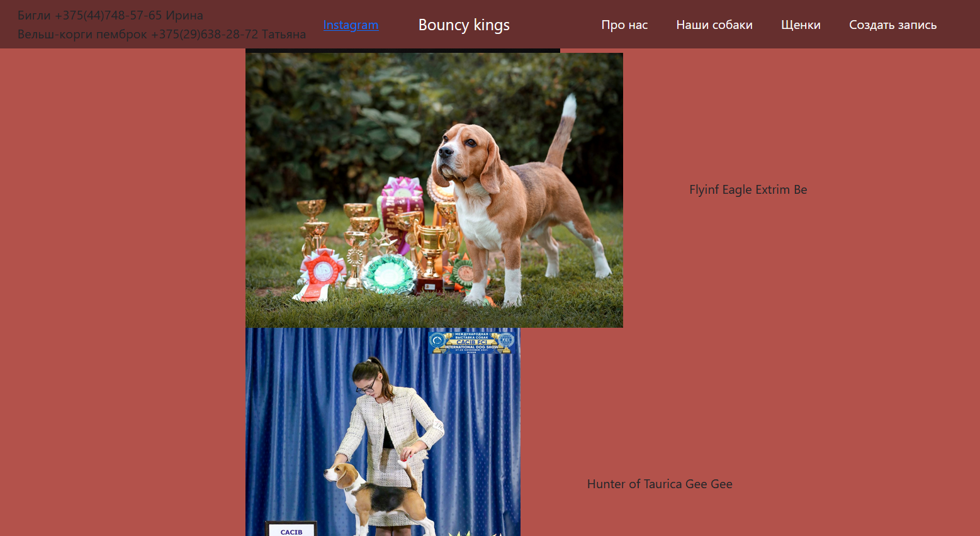Click the red and white rosette ribbon
Screen dimensions: 980x536
point(321,275)
